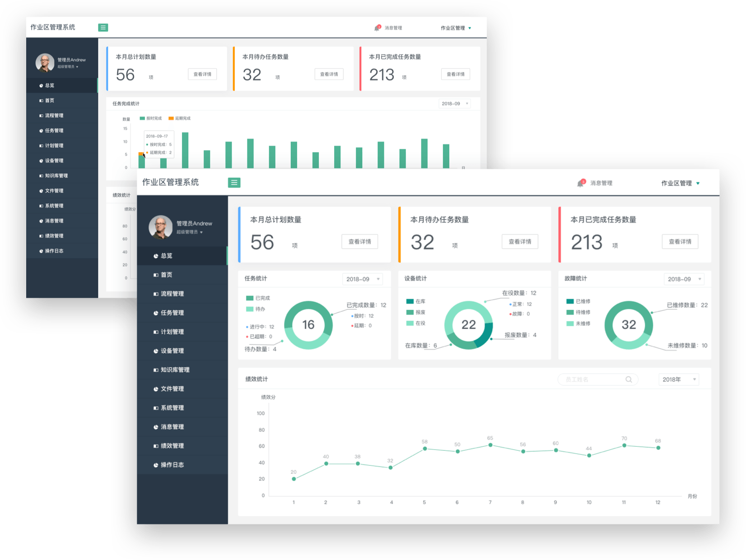Click the administrator Andrew avatar in front window
This screenshot has width=746, height=560.
tap(160, 227)
